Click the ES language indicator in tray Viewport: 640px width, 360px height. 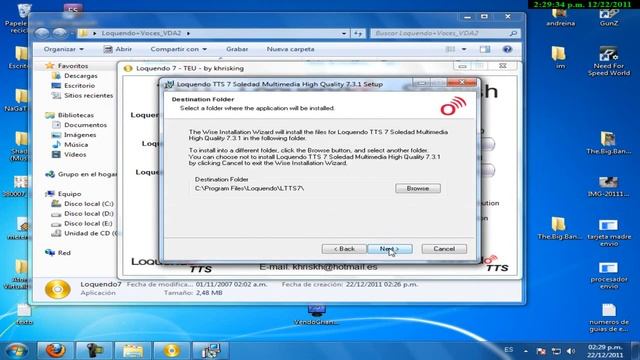click(x=508, y=350)
